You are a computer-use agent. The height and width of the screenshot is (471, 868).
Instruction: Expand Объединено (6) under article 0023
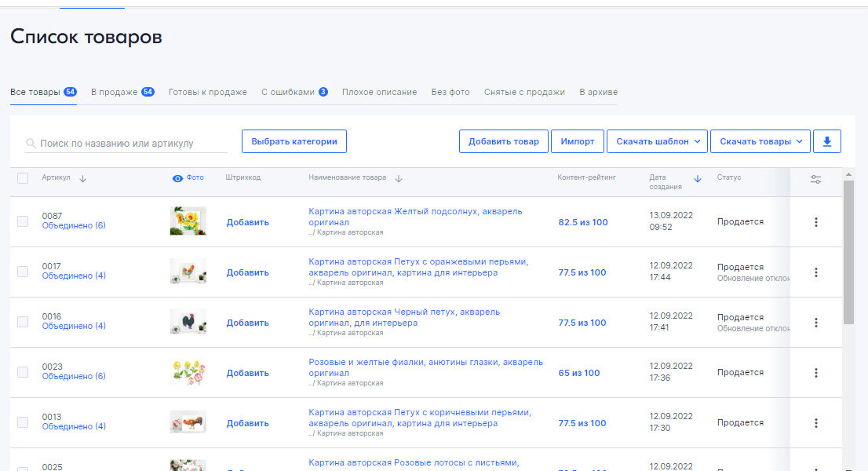tap(74, 376)
